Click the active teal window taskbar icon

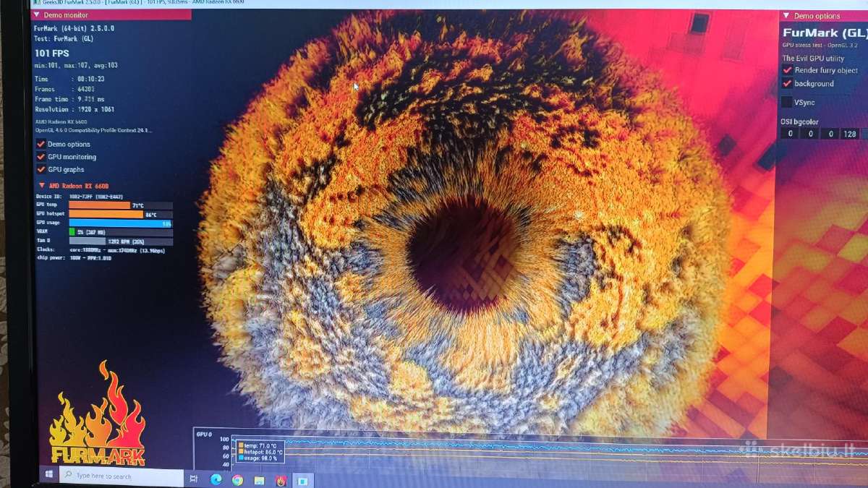[303, 480]
